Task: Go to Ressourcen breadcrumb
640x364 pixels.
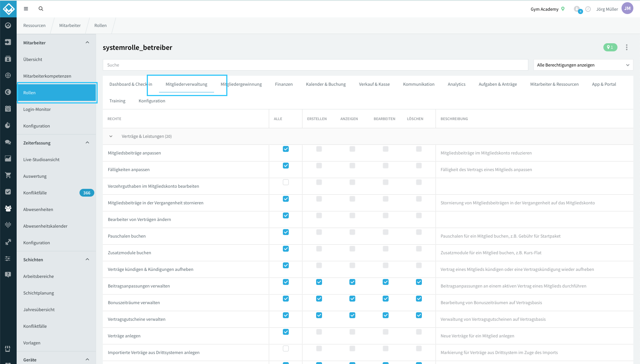Action: (34, 25)
